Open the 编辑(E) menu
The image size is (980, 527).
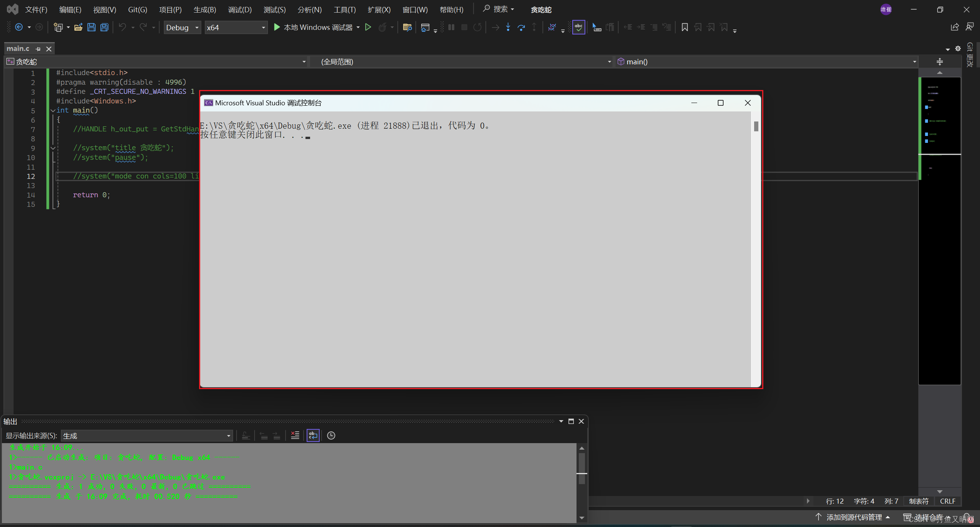point(70,10)
